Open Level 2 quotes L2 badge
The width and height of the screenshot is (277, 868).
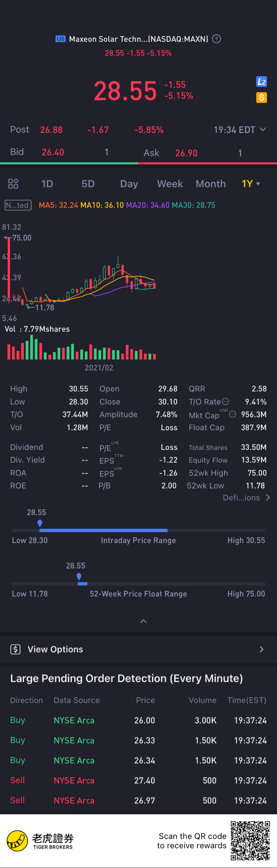261,82
